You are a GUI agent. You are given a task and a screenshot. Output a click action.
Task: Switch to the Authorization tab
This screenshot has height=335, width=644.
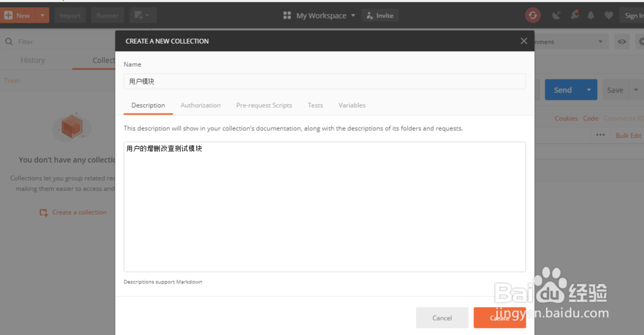pyautogui.click(x=200, y=105)
